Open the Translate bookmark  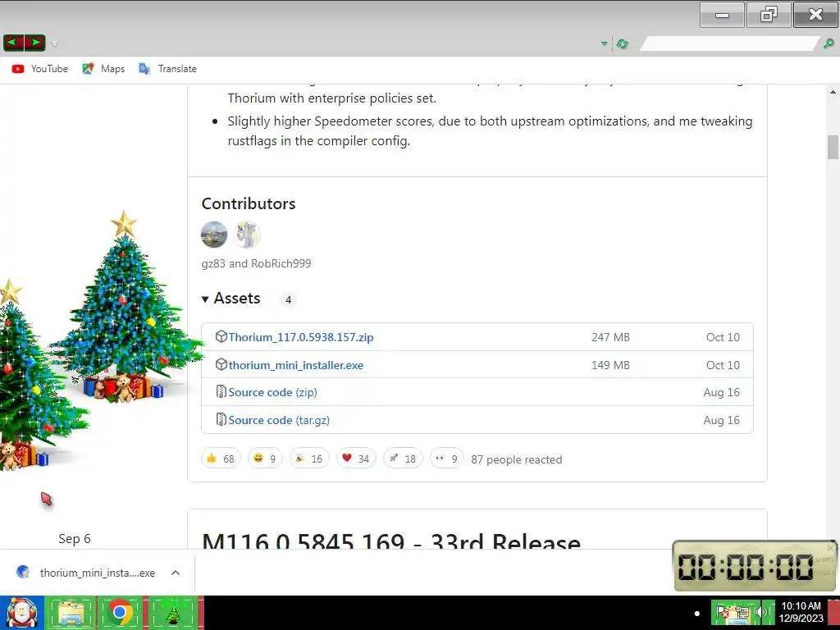[x=167, y=69]
